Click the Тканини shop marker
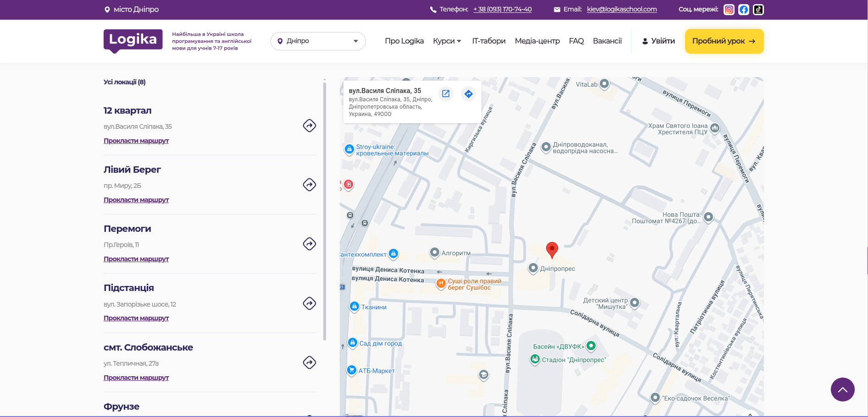The image size is (868, 417). pos(354,307)
